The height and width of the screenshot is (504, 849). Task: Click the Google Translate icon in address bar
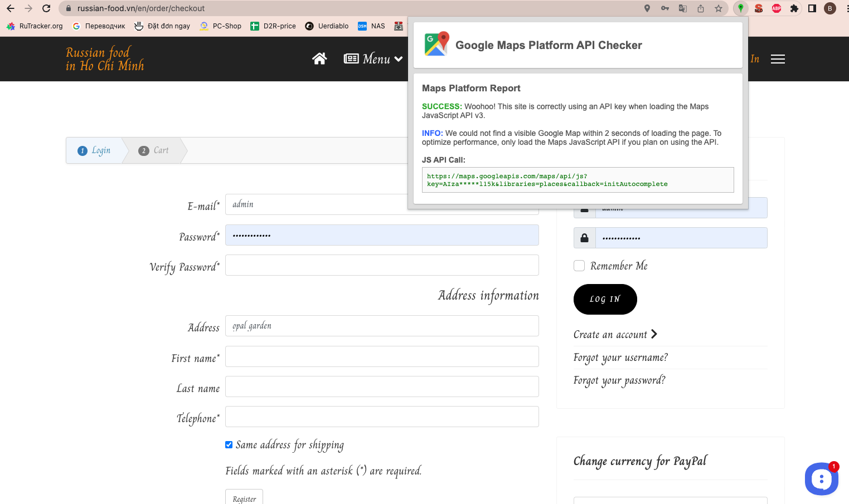tap(683, 8)
